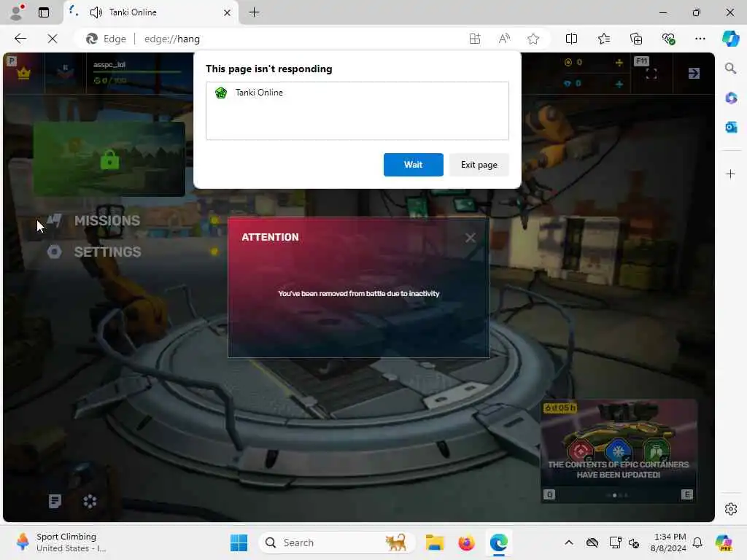
Task: Click the premium crown icon
Action: [x=24, y=74]
